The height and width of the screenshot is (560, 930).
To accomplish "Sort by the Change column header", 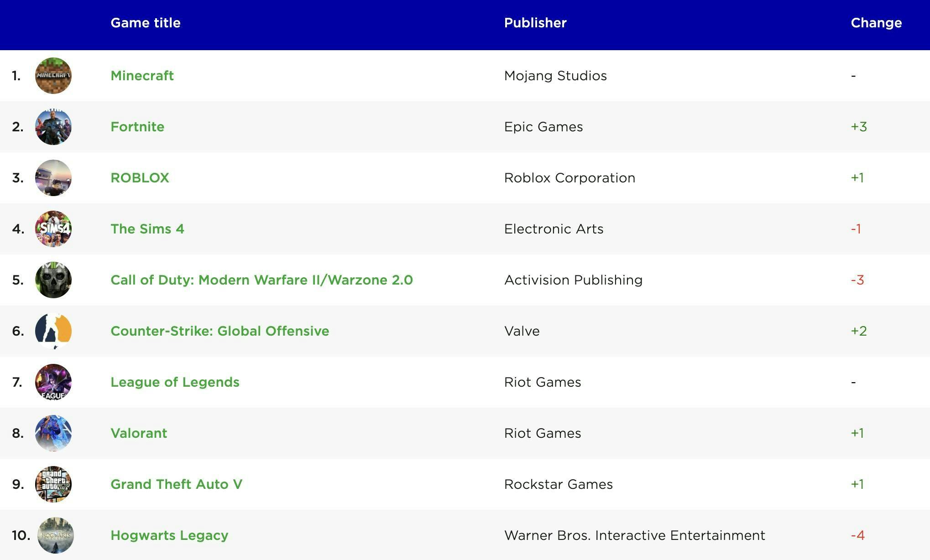I will pyautogui.click(x=876, y=23).
